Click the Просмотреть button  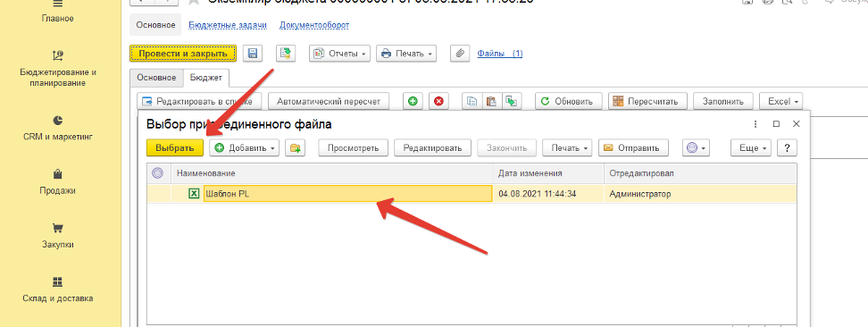[353, 148]
